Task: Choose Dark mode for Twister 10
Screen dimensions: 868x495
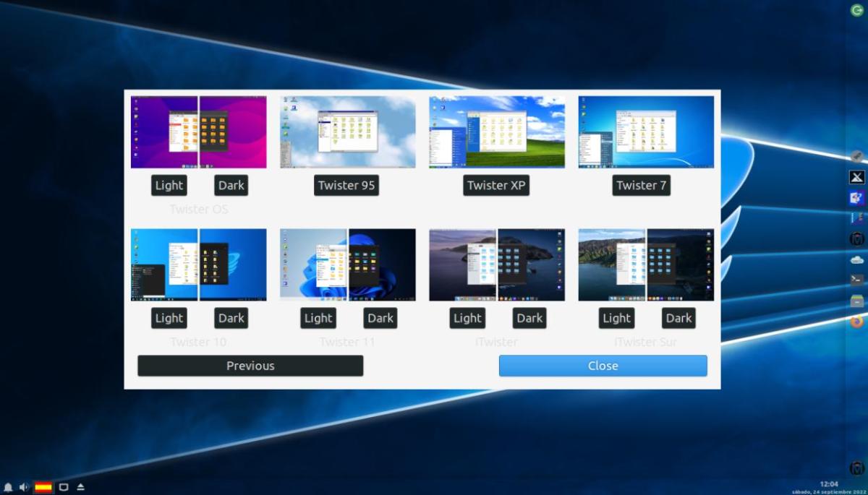Action: click(231, 318)
